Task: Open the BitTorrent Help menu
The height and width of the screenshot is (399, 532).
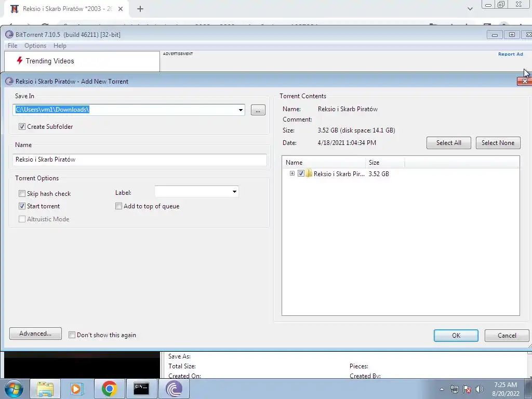Action: tap(60, 46)
